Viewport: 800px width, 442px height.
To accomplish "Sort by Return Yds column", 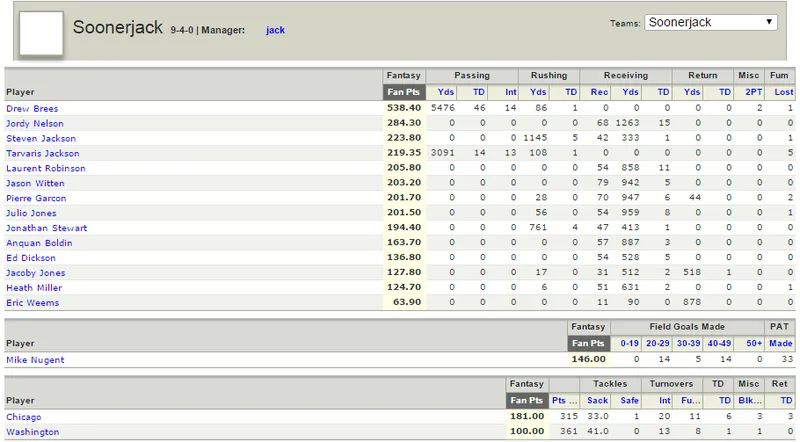I will pyautogui.click(x=692, y=92).
